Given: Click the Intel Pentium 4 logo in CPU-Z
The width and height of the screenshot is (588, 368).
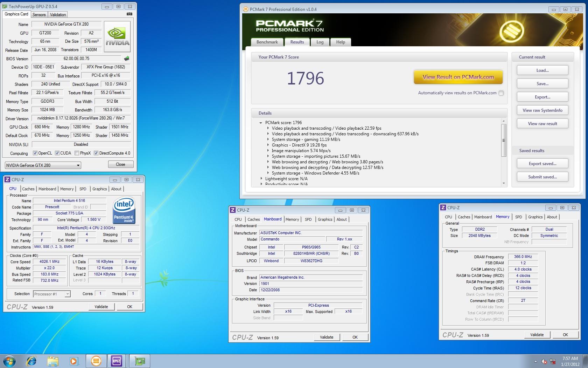Looking at the screenshot, I should pos(124,211).
